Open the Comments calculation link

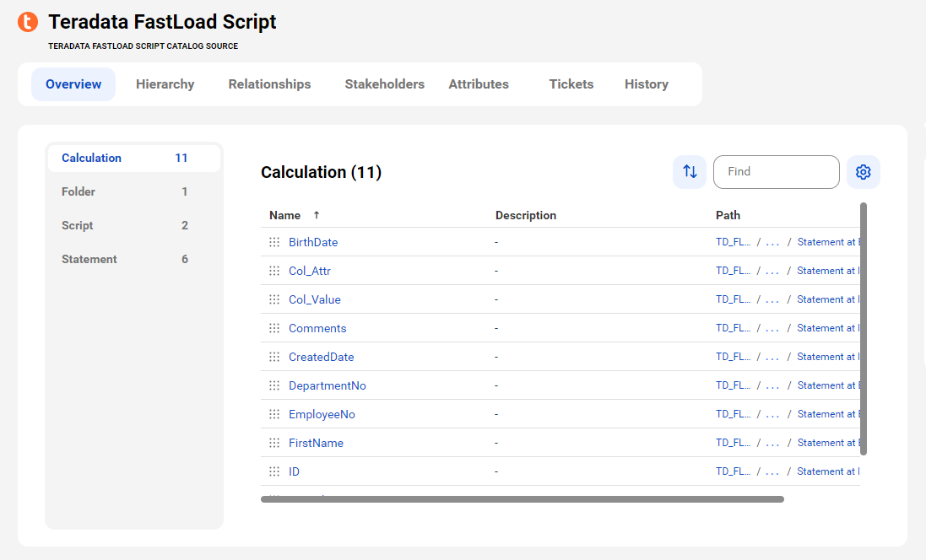(x=317, y=328)
